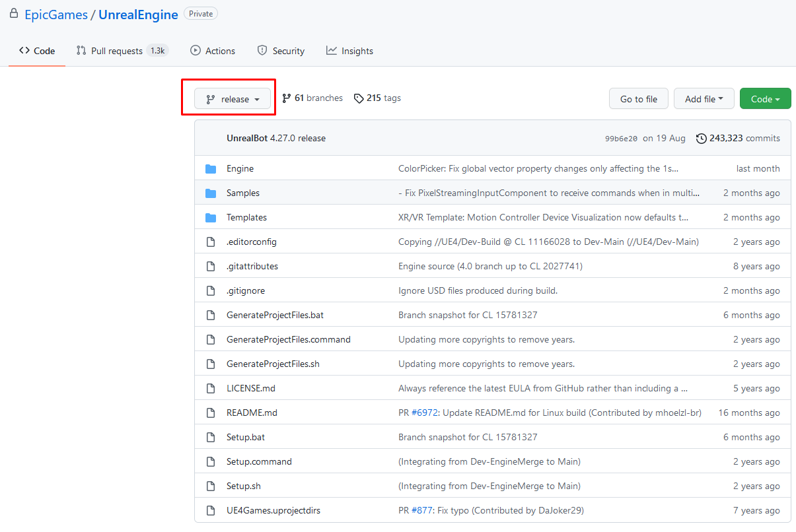Screen dimensions: 796x532
Task: Open the green Code dropdown
Action: pos(765,99)
